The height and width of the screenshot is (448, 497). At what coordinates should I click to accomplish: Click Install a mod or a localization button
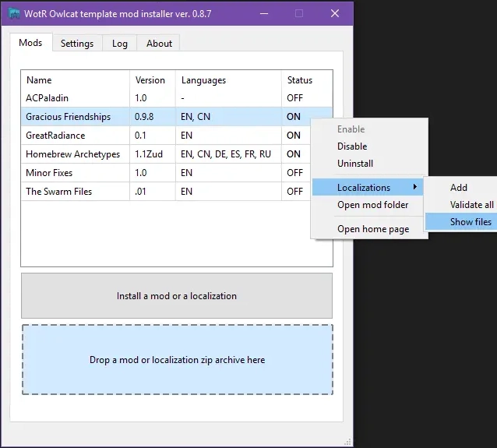point(177,296)
